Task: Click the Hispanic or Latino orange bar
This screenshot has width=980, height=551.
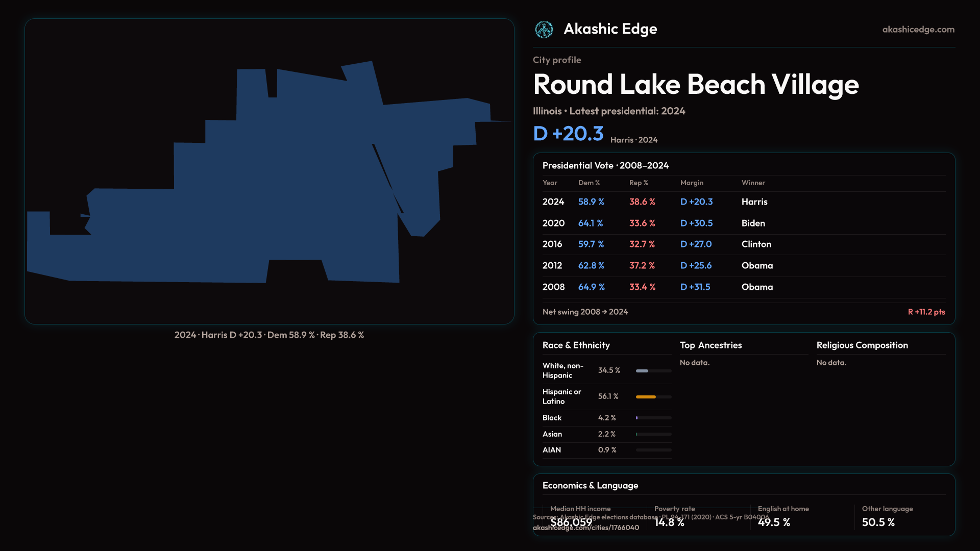Action: click(646, 397)
